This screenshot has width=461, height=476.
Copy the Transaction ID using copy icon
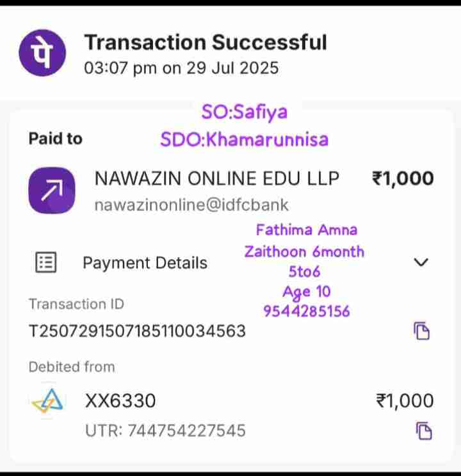[421, 331]
